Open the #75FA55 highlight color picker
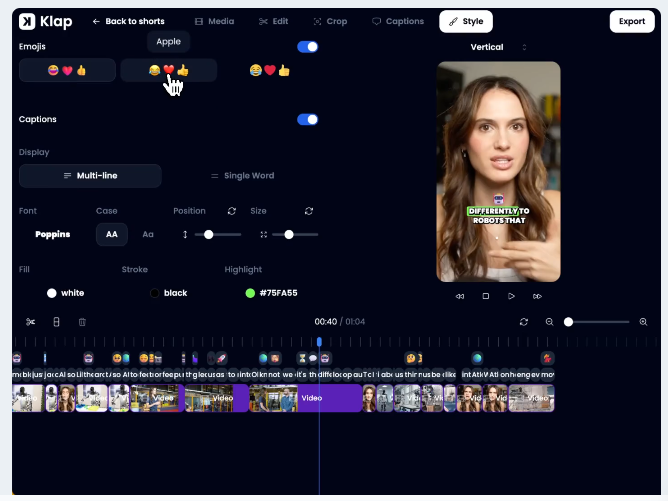668x501 pixels. (271, 293)
